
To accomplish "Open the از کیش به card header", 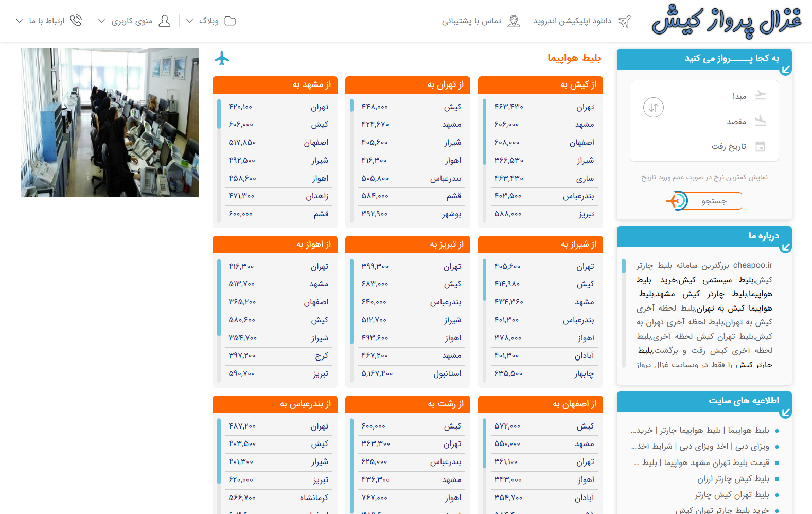I will (540, 85).
